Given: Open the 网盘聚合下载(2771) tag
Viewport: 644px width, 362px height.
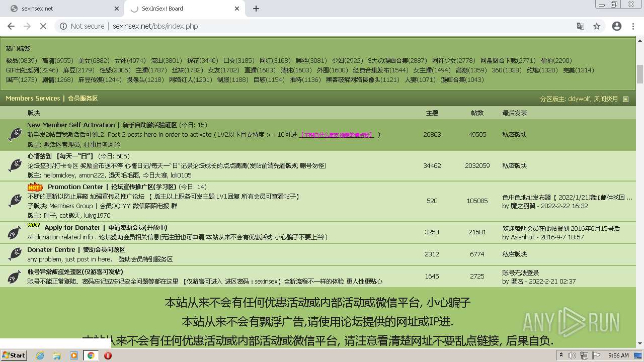Looking at the screenshot, I should pos(508,60).
